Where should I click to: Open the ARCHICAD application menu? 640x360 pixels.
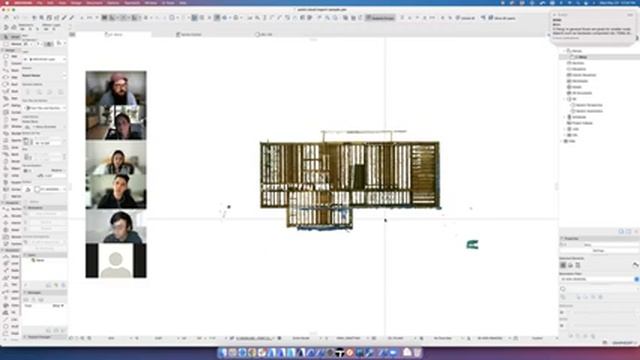(x=24, y=2)
